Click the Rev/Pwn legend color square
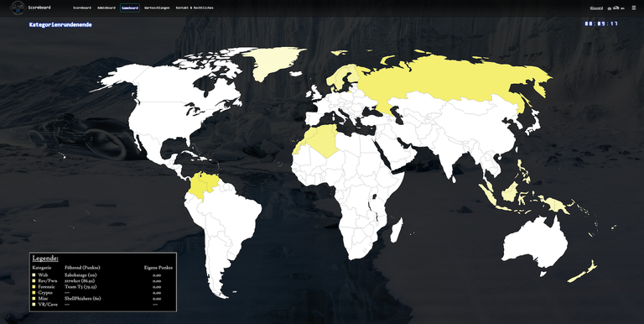Viewport: 644px width, 324px height. click(34, 280)
